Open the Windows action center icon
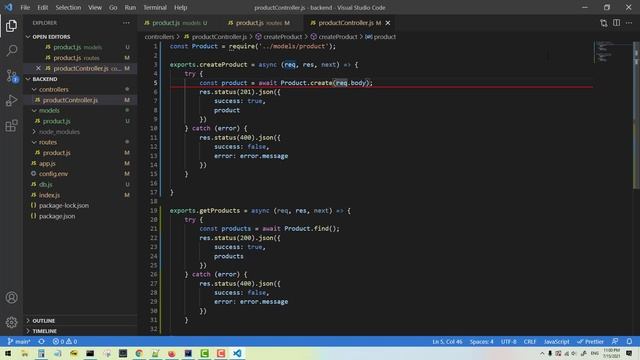Viewport: 640px width, 360px height. point(629,353)
